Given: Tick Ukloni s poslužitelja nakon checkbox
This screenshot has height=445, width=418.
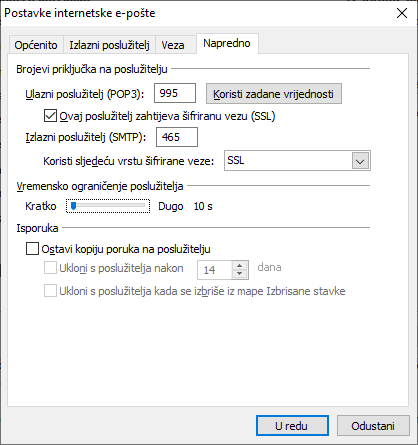Looking at the screenshot, I should (x=50, y=268).
